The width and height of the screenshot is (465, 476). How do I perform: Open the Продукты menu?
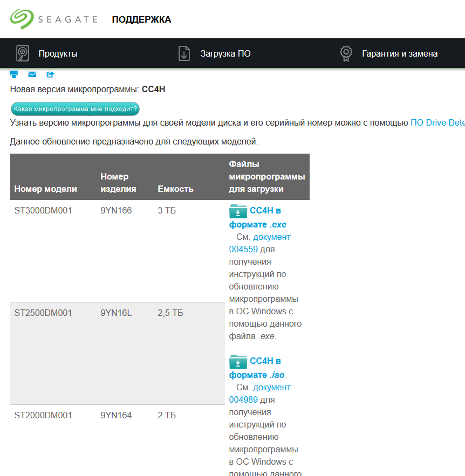58,54
